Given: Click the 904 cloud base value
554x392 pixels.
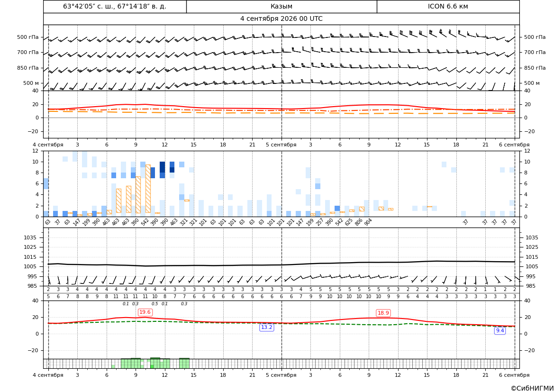Looking at the screenshot, I should (368, 222).
